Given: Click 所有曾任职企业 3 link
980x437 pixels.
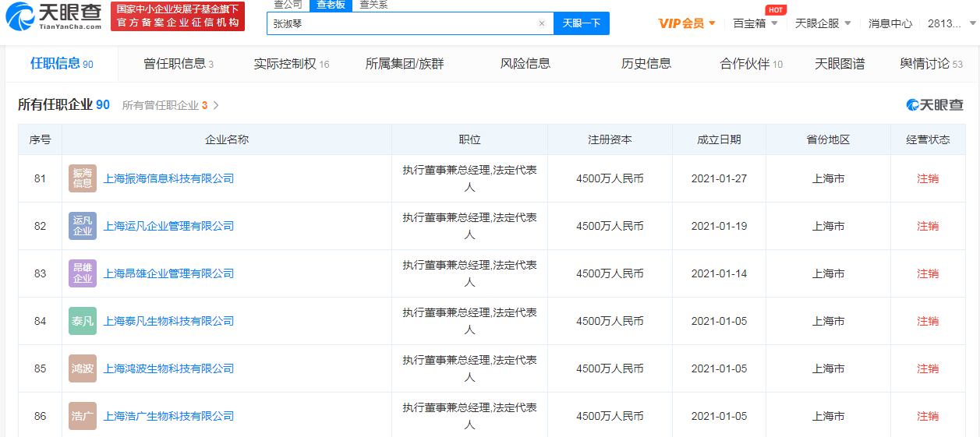Looking at the screenshot, I should (x=171, y=105).
